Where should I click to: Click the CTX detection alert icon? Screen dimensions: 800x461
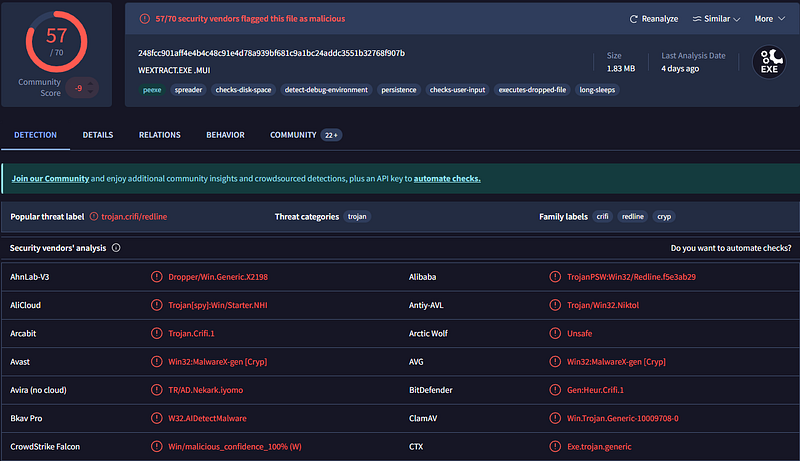point(555,446)
